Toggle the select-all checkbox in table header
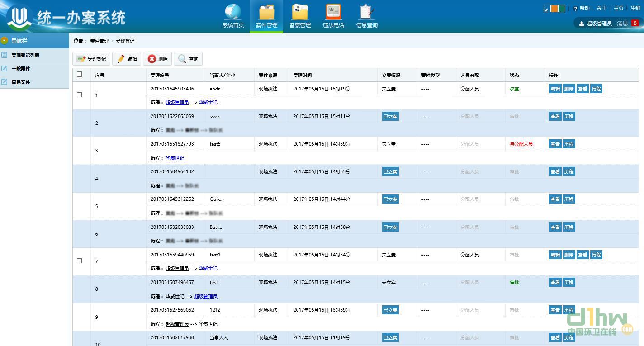The height and width of the screenshot is (346, 644). point(80,75)
